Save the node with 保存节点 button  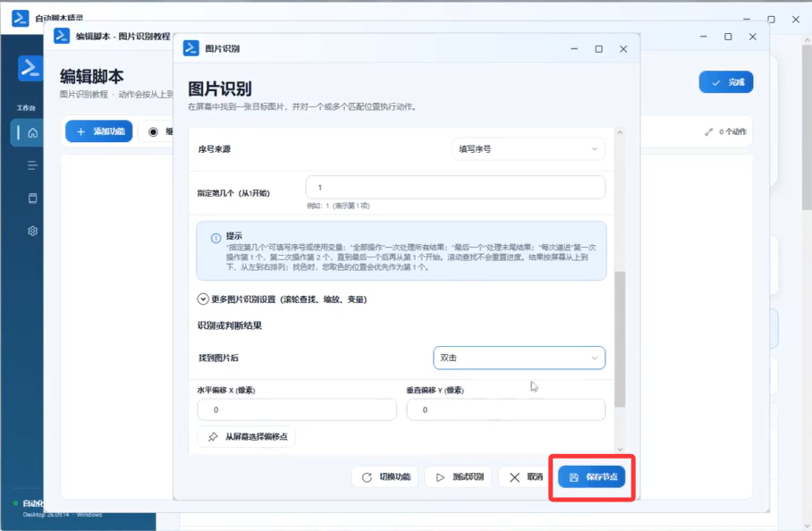(x=591, y=477)
